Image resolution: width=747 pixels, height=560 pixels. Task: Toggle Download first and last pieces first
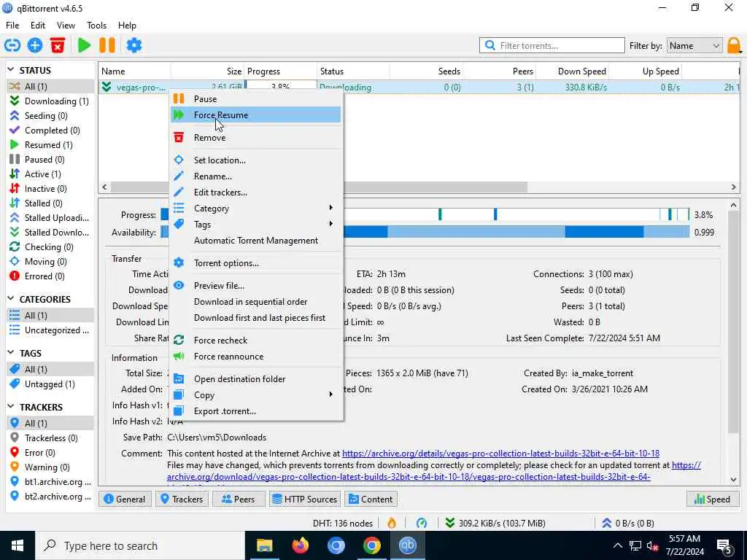(x=256, y=318)
